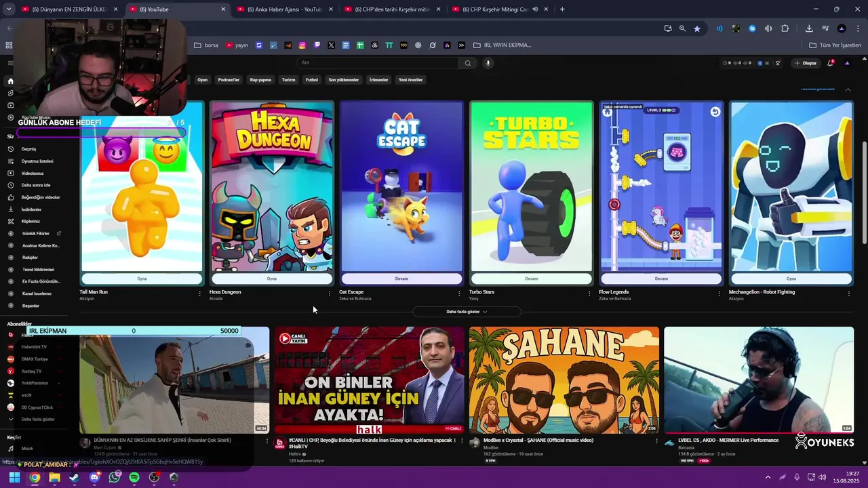Switch to CHP'den tarihi Kırşehir tab
Image resolution: width=868 pixels, height=488 pixels.
tap(393, 9)
